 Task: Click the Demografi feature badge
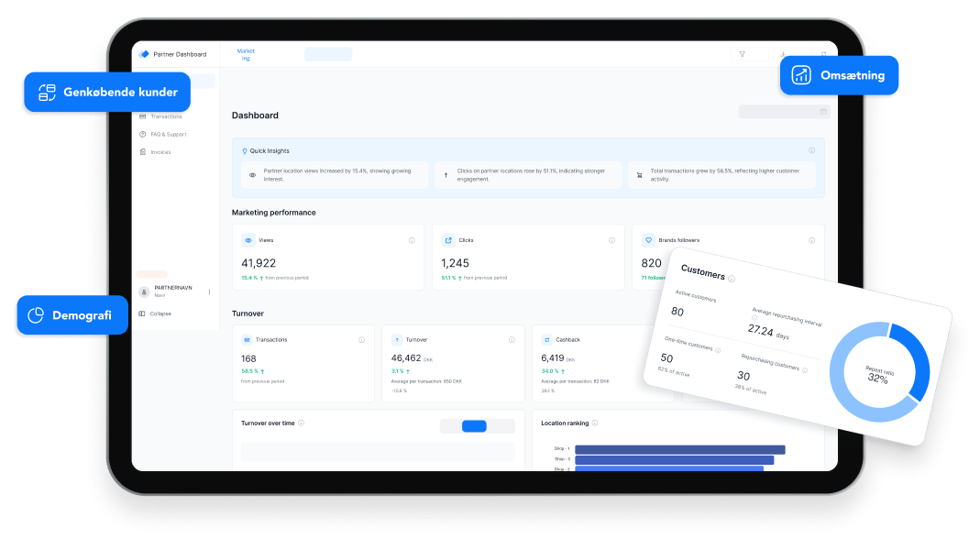pos(72,315)
